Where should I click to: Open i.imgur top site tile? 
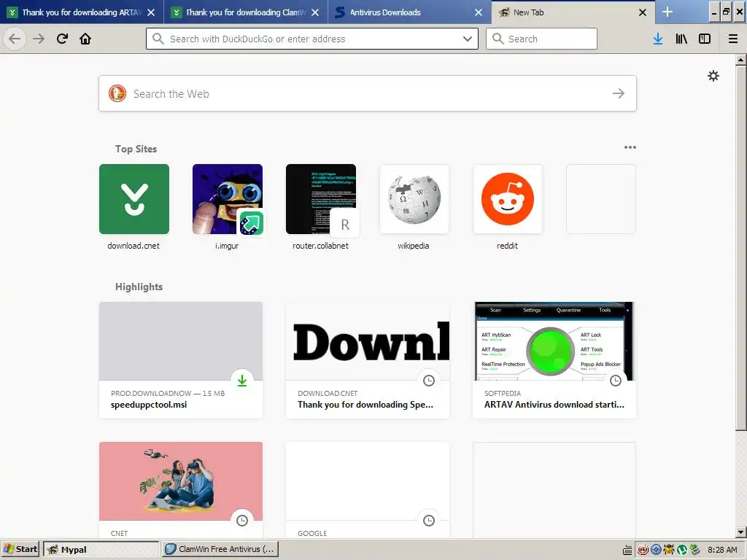coord(228,199)
